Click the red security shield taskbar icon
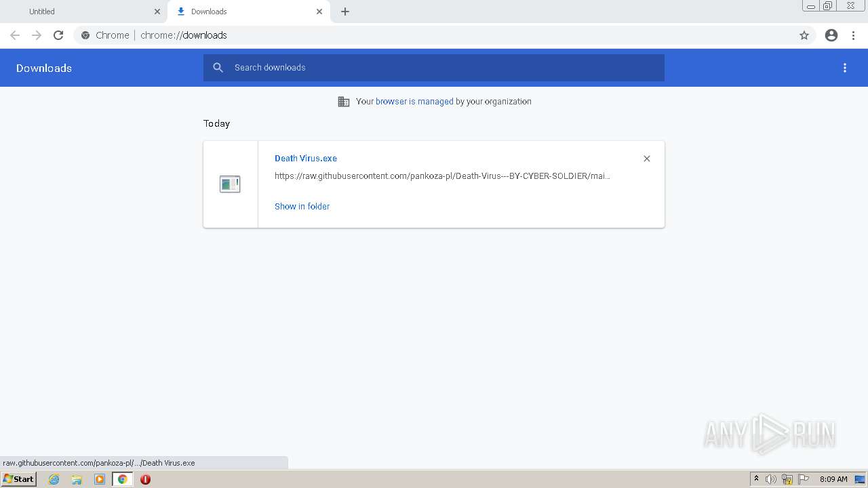 145,479
